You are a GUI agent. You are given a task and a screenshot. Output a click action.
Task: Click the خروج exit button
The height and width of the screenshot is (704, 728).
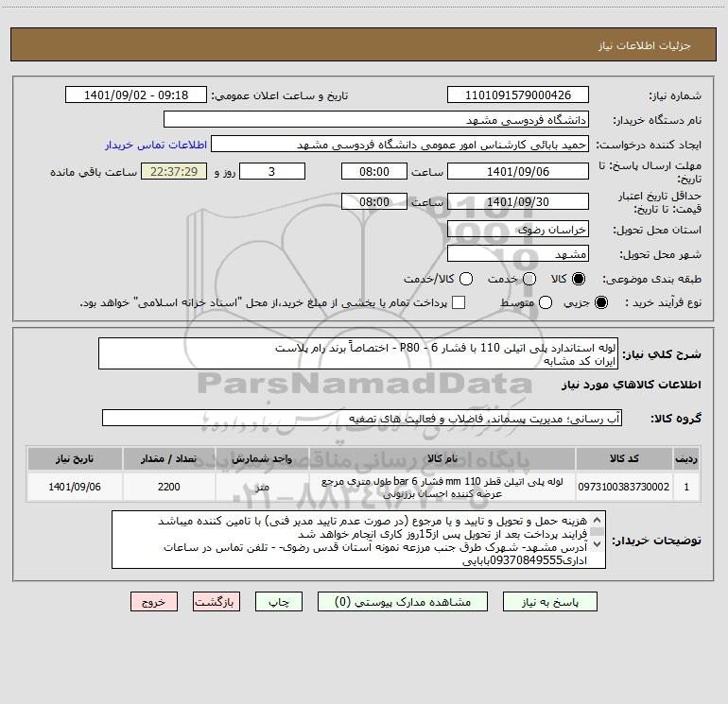pos(154,602)
